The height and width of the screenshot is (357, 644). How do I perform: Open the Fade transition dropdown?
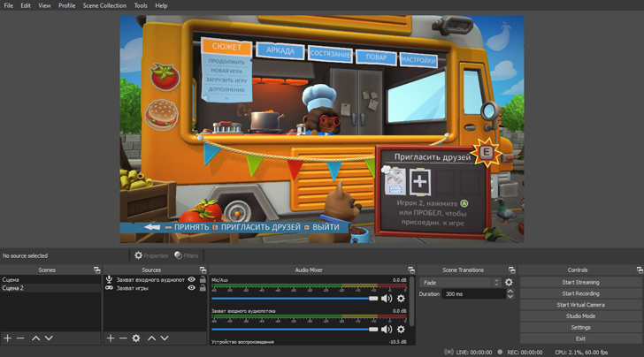pyautogui.click(x=460, y=282)
